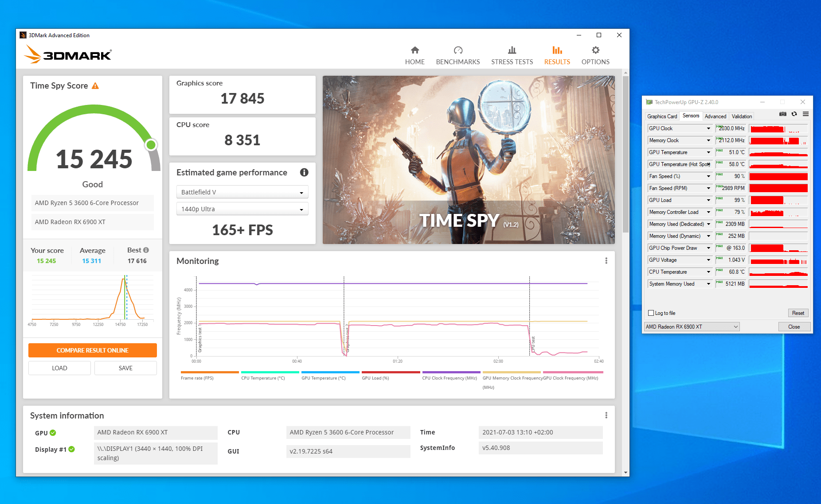The width and height of the screenshot is (821, 504).
Task: Click the Graphics score value 17 845
Action: point(242,98)
